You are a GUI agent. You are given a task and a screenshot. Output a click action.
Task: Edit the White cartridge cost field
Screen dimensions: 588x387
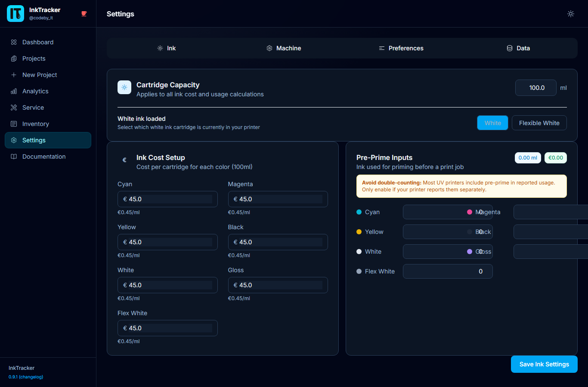167,285
